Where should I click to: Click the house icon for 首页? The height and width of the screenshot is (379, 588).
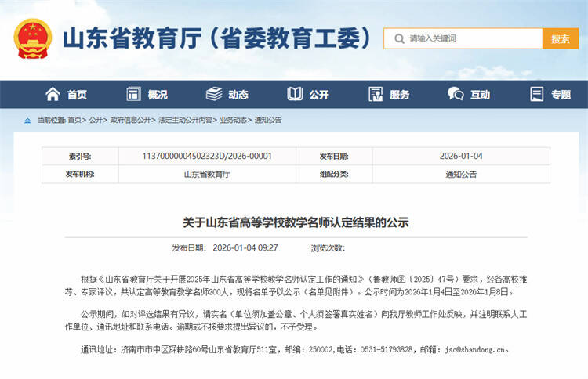click(x=53, y=94)
